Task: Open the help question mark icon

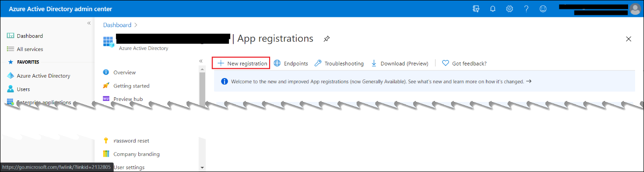Action: (526, 9)
